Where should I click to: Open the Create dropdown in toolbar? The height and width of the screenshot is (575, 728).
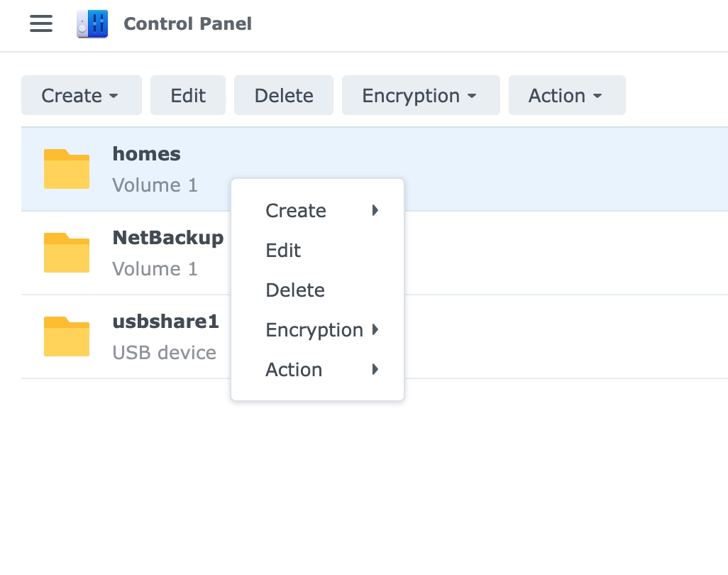(x=82, y=95)
